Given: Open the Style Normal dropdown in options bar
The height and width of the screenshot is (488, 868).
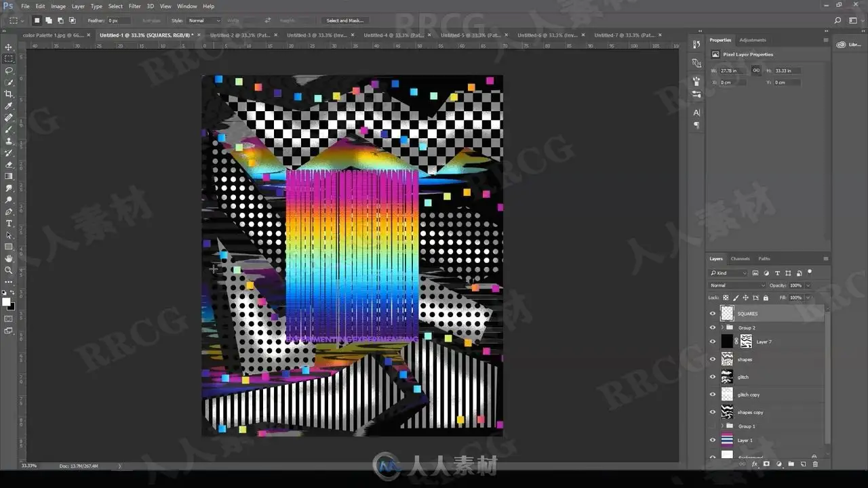Looking at the screenshot, I should click(204, 21).
